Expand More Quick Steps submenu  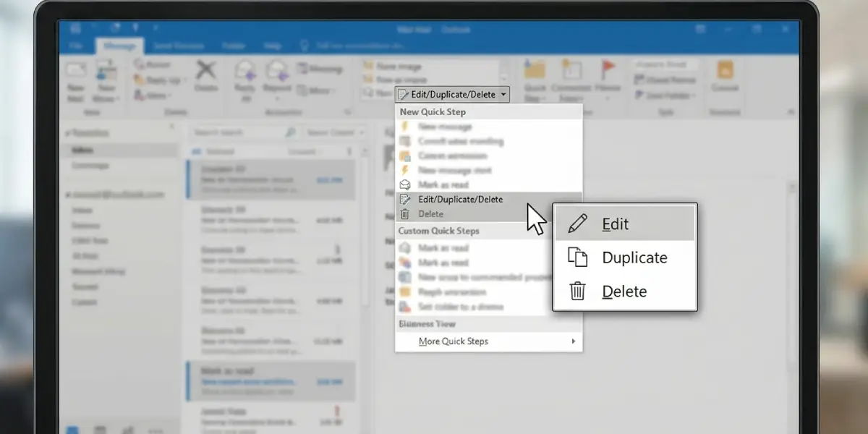[489, 341]
